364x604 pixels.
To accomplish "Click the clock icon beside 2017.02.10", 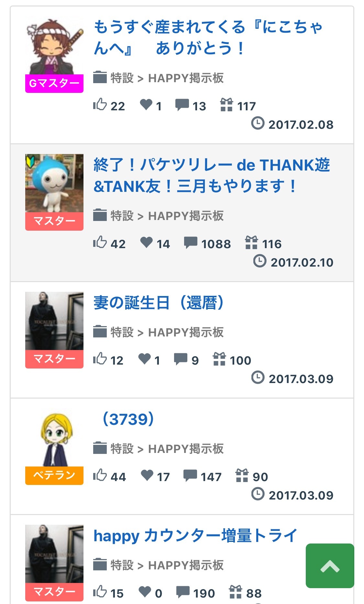I will click(x=259, y=261).
